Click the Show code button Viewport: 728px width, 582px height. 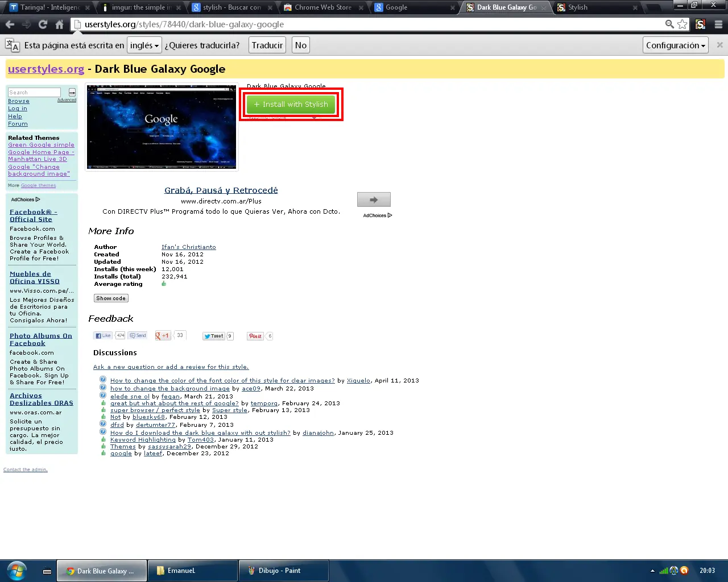click(111, 298)
